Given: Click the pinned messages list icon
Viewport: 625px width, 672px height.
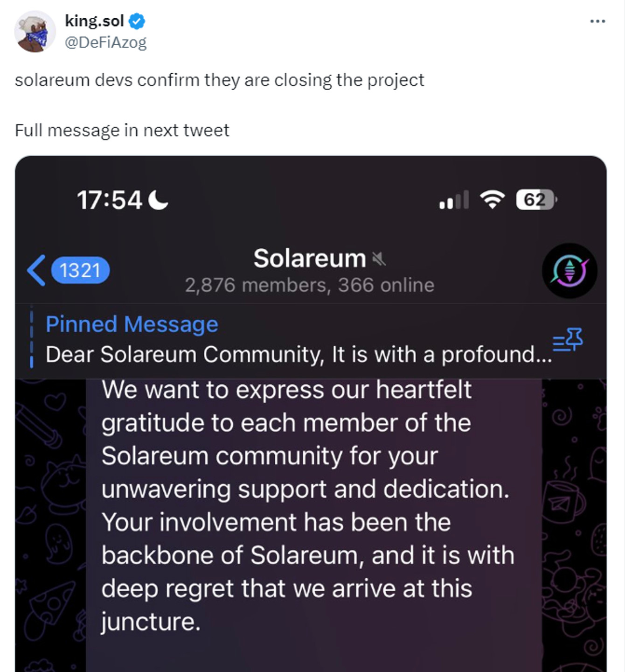Looking at the screenshot, I should [x=568, y=339].
